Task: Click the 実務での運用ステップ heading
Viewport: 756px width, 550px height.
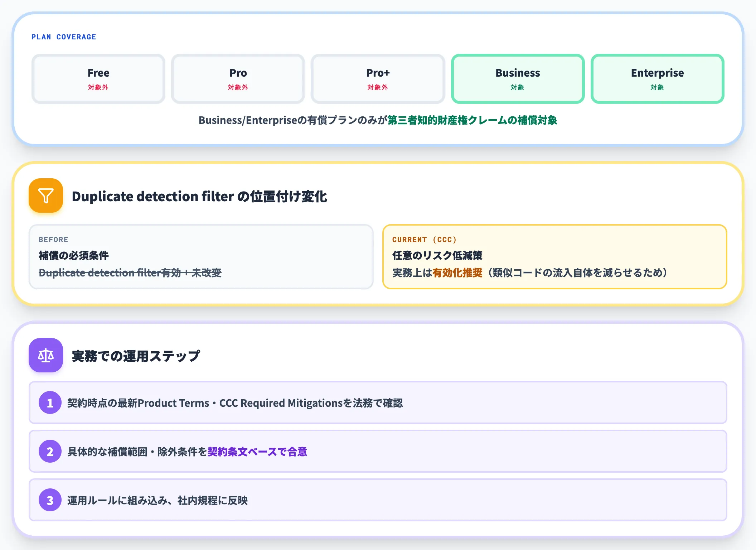Action: tap(136, 356)
